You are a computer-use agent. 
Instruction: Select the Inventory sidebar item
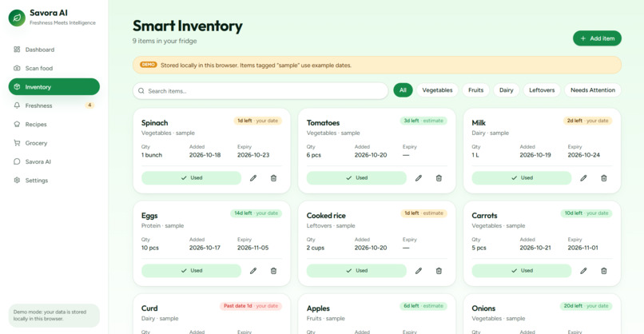click(x=54, y=86)
